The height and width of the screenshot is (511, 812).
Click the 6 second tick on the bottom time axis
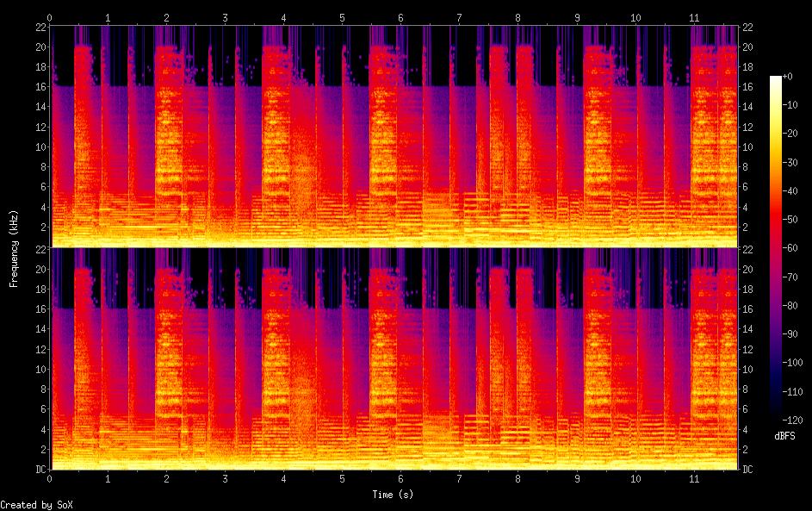click(400, 477)
